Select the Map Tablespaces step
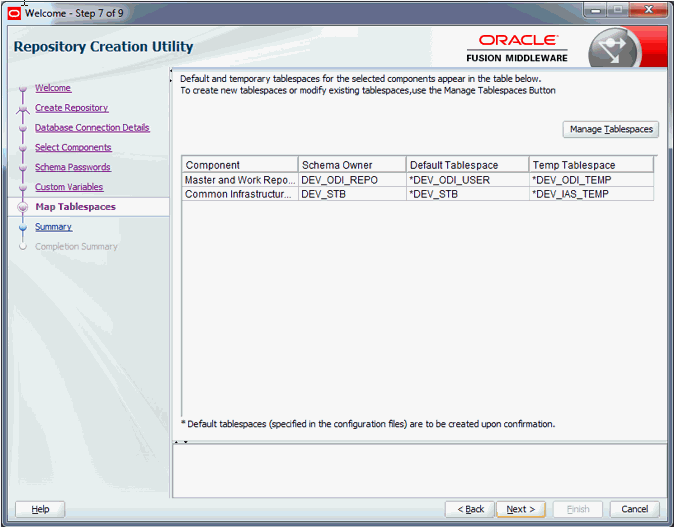674x527 pixels. 75,207
